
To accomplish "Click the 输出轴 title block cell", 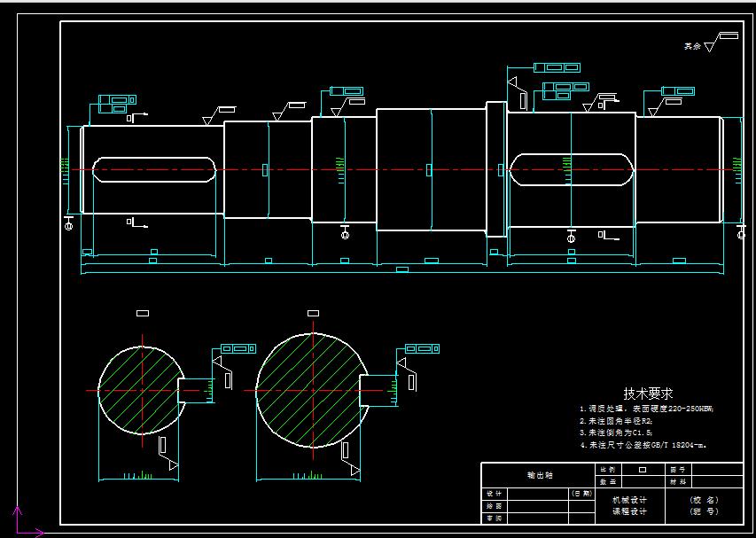I will click(539, 475).
